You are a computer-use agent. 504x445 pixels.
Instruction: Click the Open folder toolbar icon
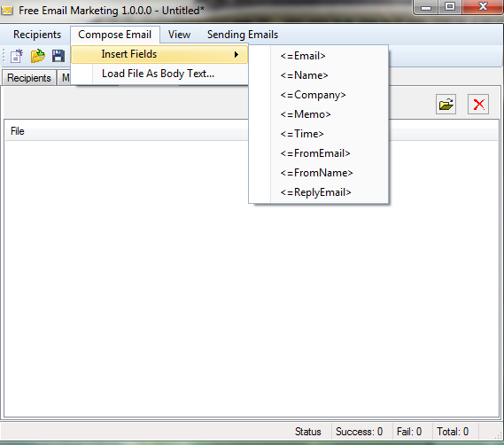pyautogui.click(x=38, y=56)
